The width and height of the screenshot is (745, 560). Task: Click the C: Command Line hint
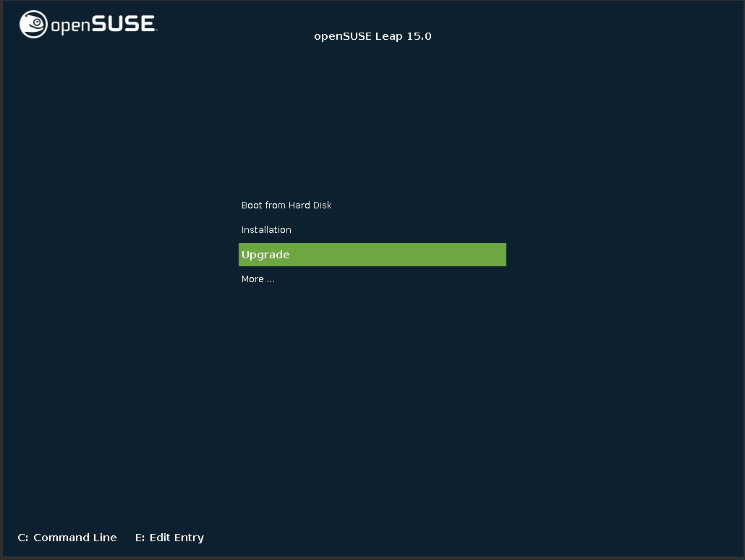click(67, 537)
